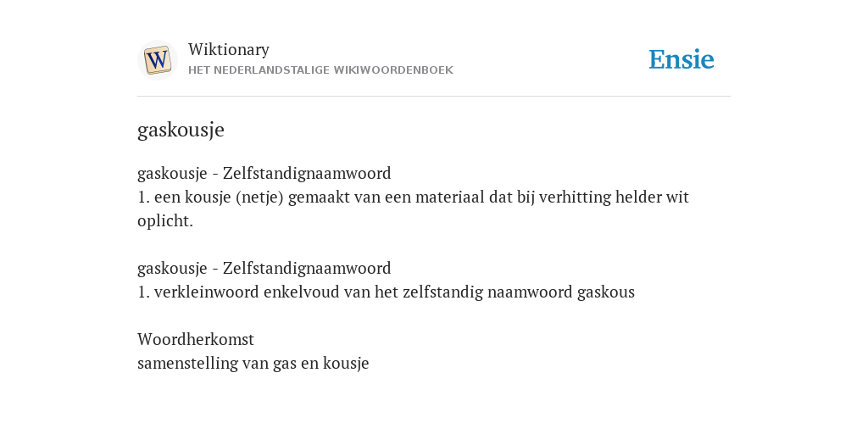Click first 'gaskousje - Zelfstandignaamwoord' line
Screen dimensions: 868x434
pyautogui.click(x=264, y=173)
